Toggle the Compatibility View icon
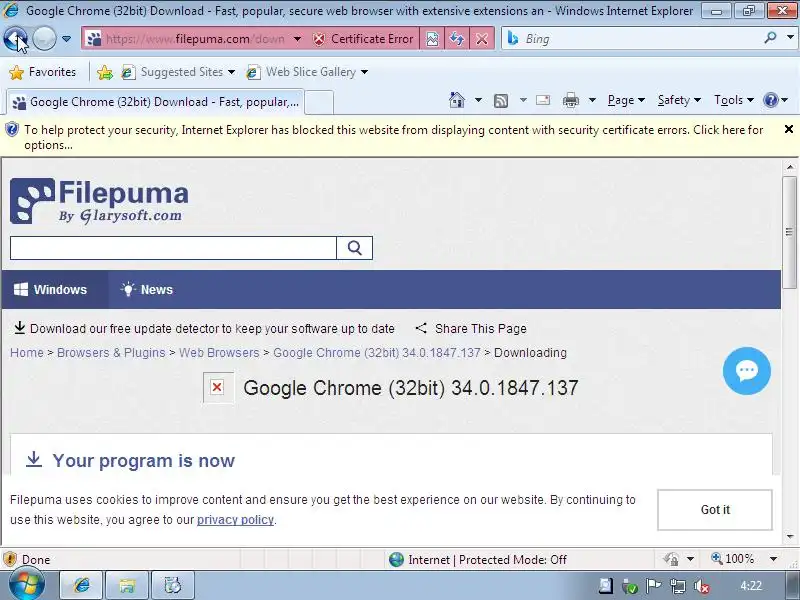 click(x=432, y=39)
